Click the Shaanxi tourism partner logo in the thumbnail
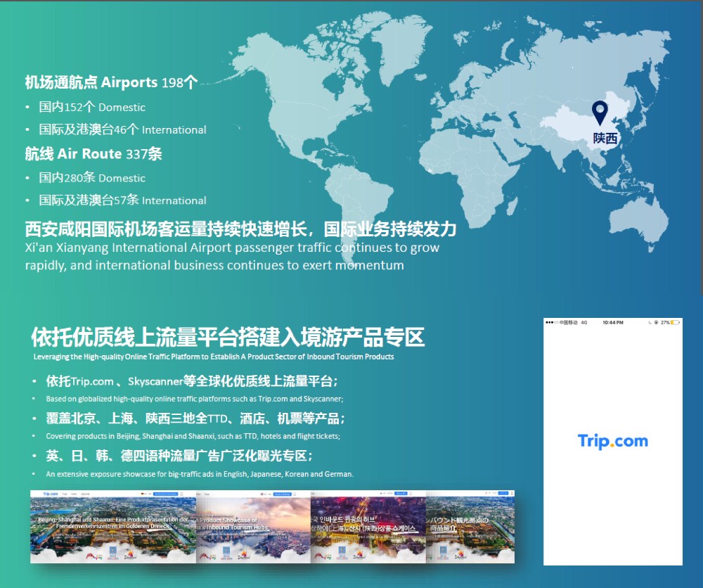Screen dimensions: 703x588 [130, 556]
